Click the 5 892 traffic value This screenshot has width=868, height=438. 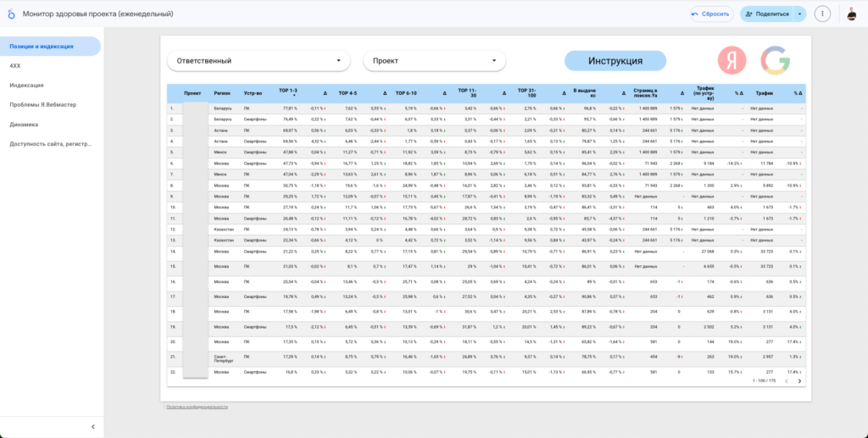pos(768,186)
